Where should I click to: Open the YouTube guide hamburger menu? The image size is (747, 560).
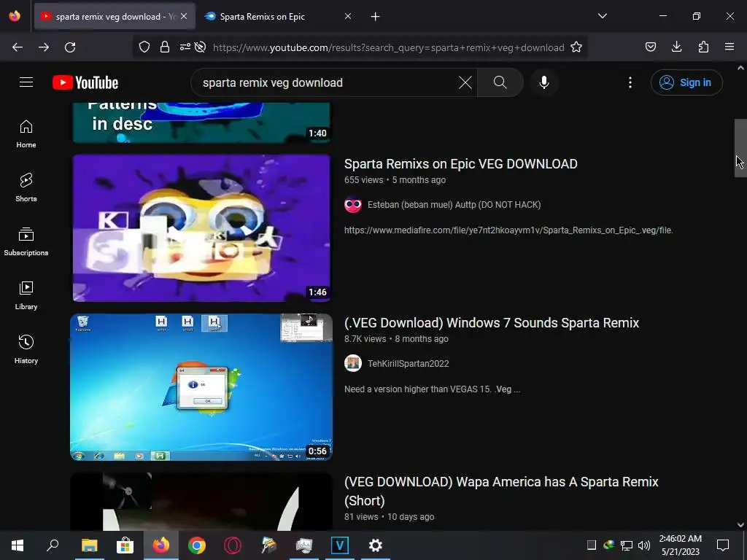click(x=26, y=82)
